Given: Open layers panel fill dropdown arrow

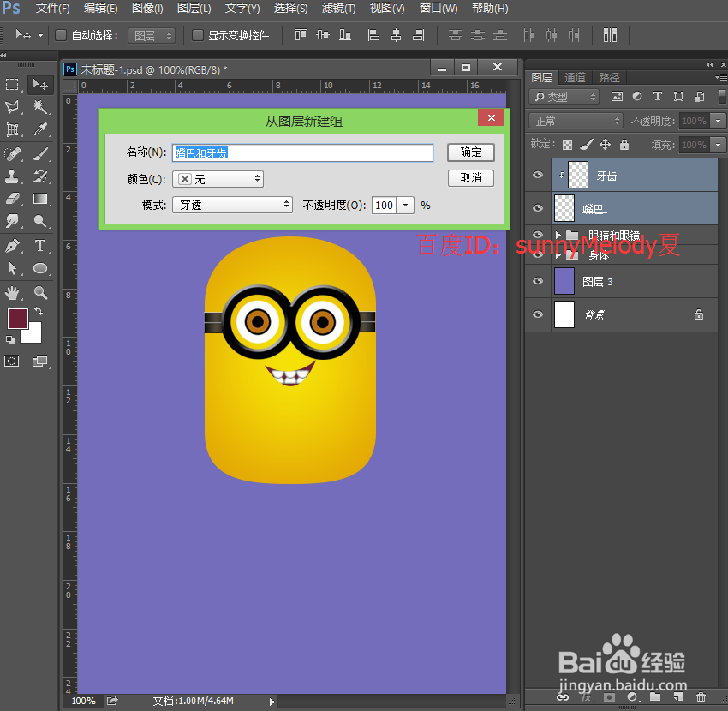Looking at the screenshot, I should pyautogui.click(x=719, y=145).
